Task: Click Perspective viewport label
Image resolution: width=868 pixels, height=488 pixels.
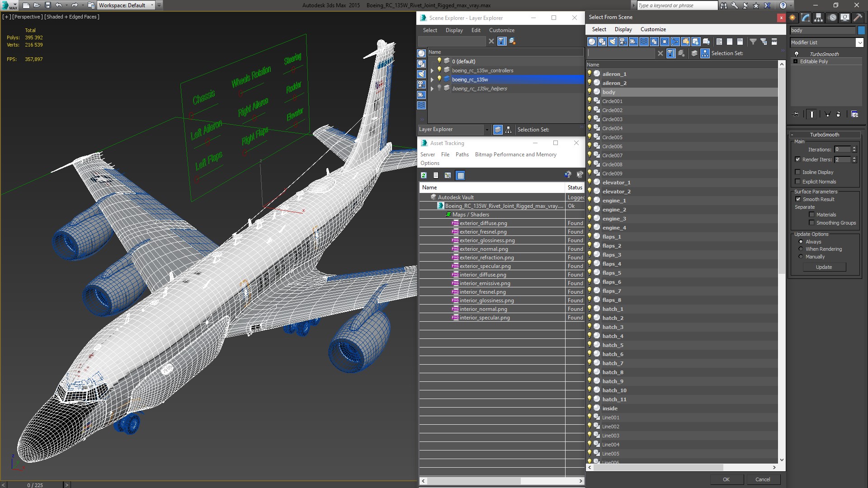Action: coord(28,17)
